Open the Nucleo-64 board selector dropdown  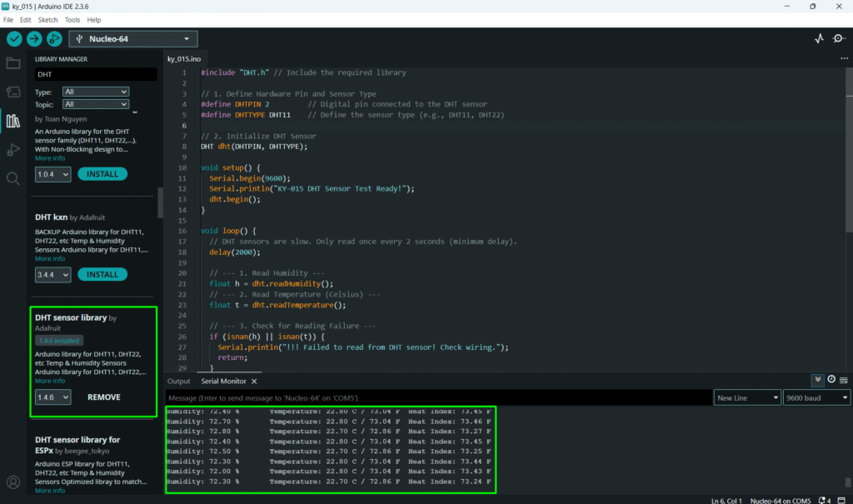coord(133,38)
